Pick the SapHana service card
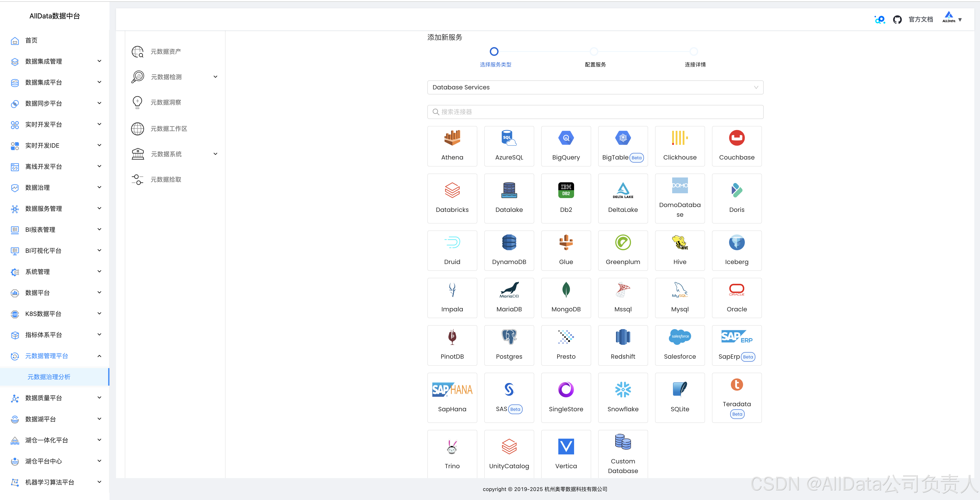980x500 pixels. (x=452, y=397)
